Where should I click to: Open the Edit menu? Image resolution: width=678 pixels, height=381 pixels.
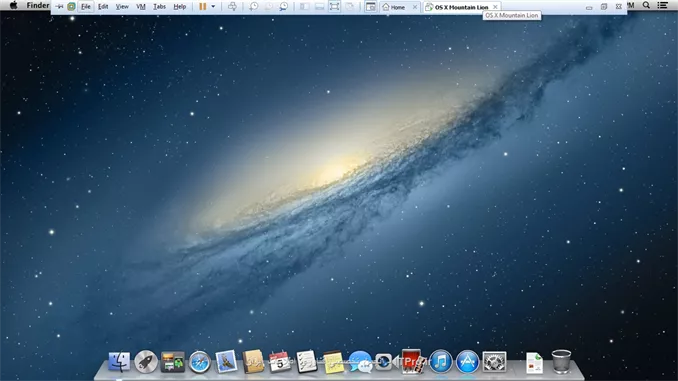pos(103,6)
